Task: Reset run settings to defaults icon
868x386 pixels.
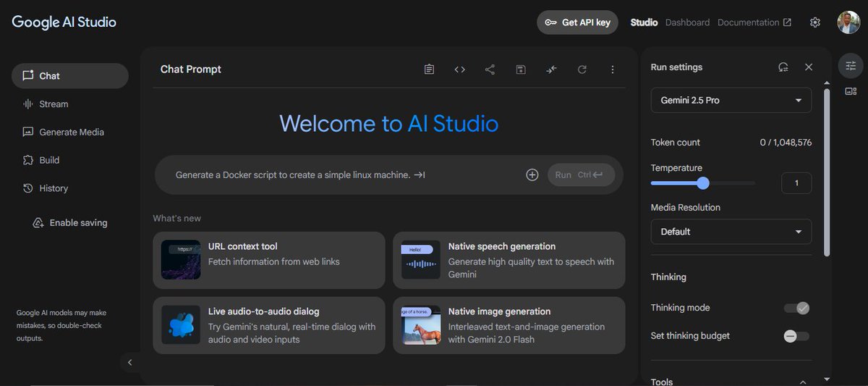Action: (x=783, y=67)
